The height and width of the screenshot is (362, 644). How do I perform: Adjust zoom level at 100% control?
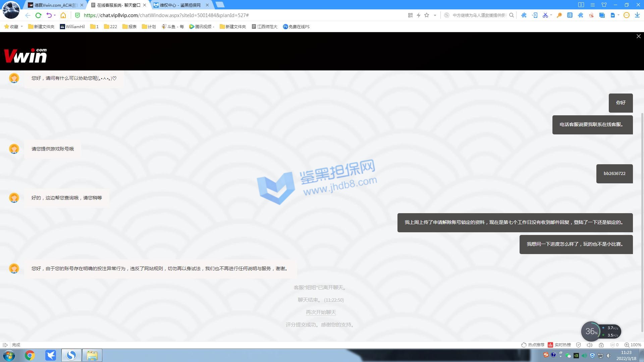tap(632, 345)
